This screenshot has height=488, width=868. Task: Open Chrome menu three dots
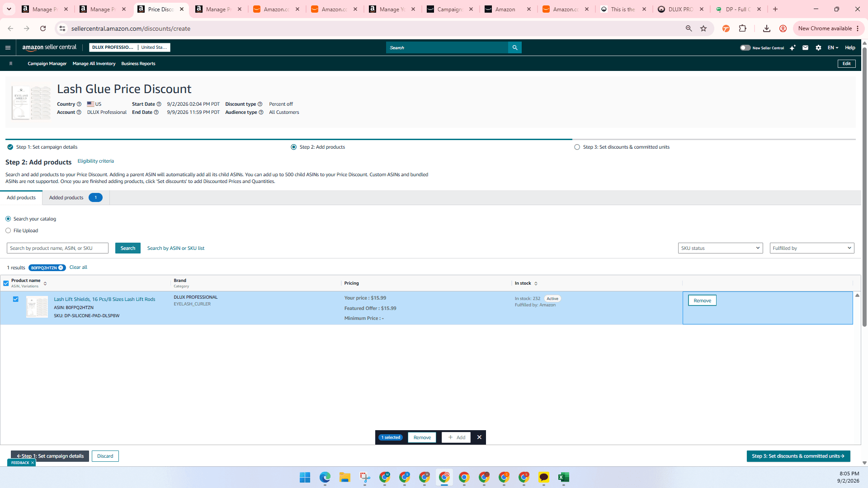[858, 28]
